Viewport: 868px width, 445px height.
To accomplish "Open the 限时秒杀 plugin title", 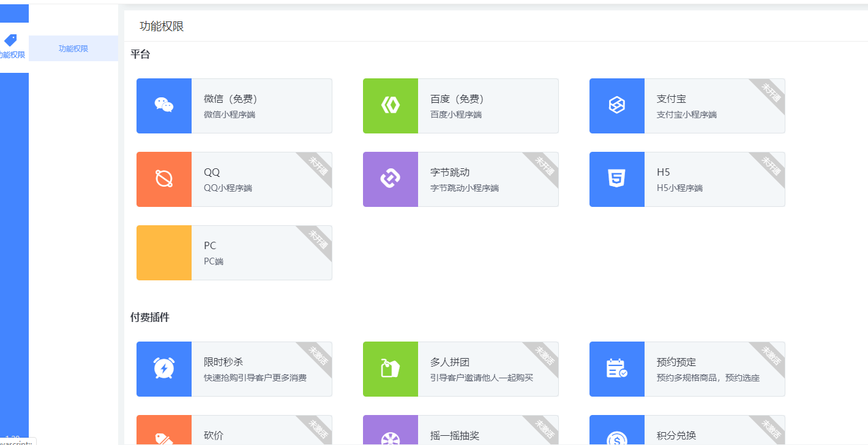I will point(223,362).
